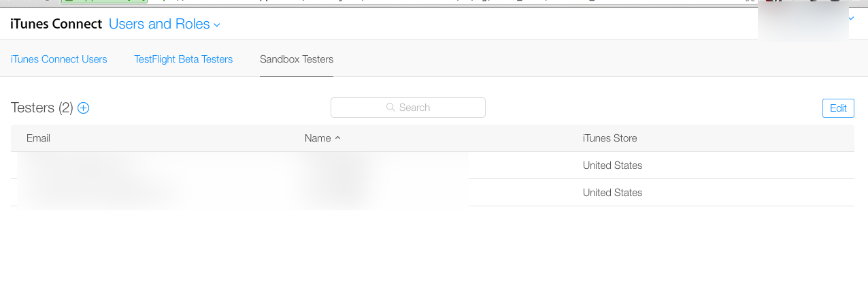Switch to iTunes Connect Users tab
868x305 pixels.
tap(59, 59)
